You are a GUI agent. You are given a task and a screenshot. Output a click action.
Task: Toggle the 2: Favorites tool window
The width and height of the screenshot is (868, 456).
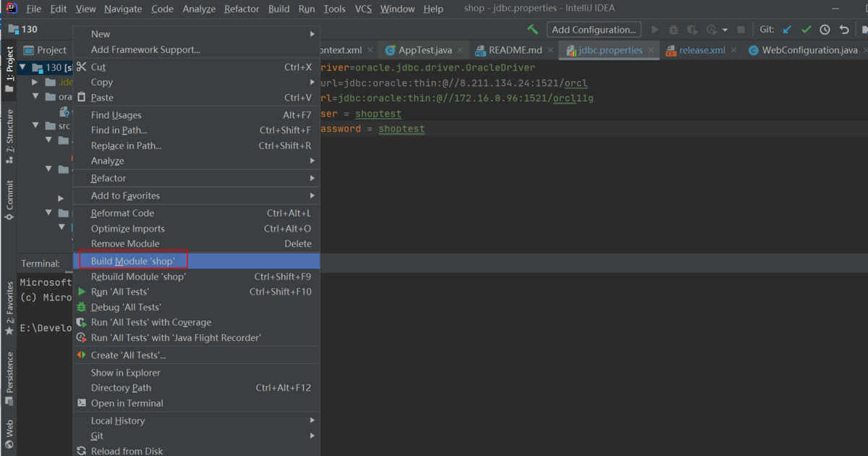point(9,308)
